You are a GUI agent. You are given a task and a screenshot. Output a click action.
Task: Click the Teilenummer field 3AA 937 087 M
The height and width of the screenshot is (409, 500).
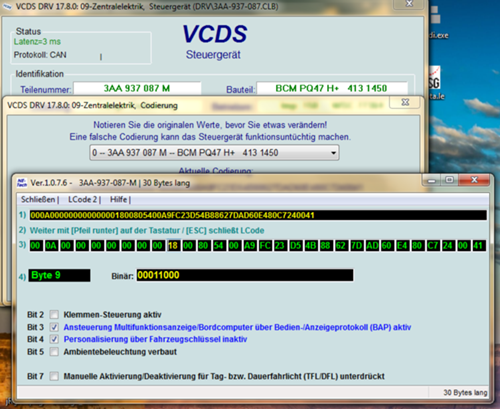click(137, 89)
